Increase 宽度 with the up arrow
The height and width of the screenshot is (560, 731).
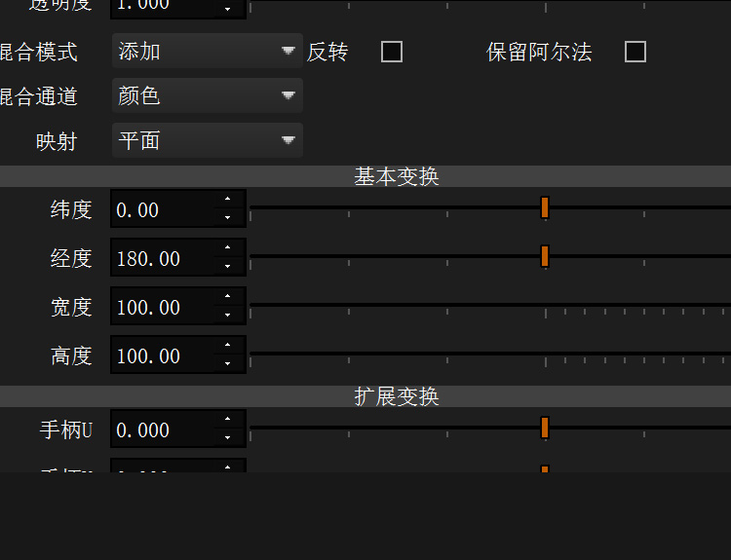(228, 297)
